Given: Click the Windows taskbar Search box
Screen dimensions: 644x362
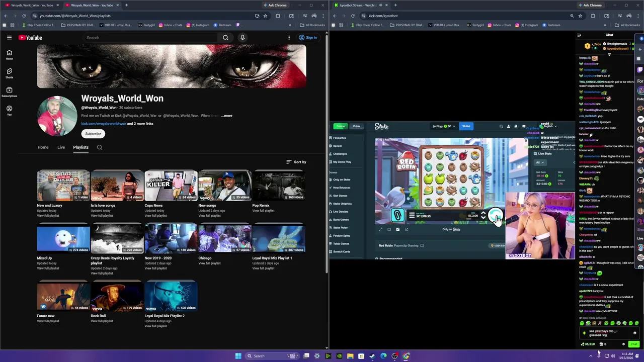Looking at the screenshot, I should click(x=272, y=356).
